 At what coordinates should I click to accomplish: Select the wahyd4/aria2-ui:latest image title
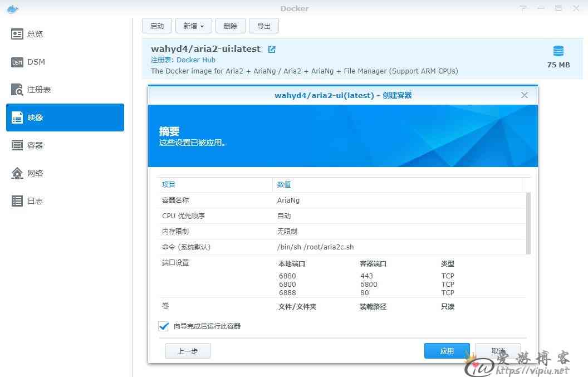(x=205, y=49)
